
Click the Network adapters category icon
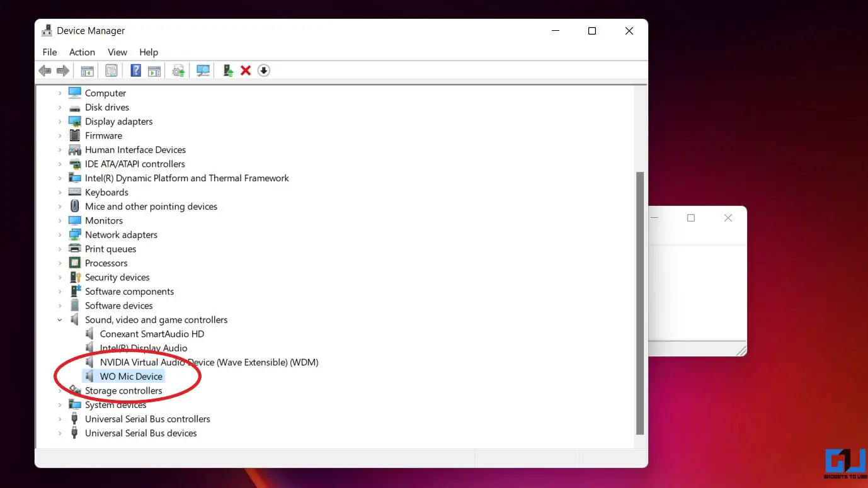point(75,235)
